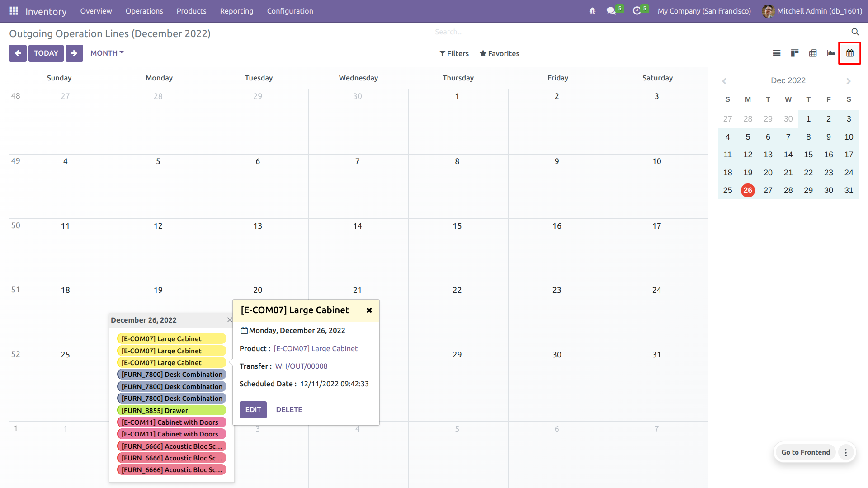The image size is (868, 488).
Task: Close the Large Cabinet popover
Action: [369, 310]
